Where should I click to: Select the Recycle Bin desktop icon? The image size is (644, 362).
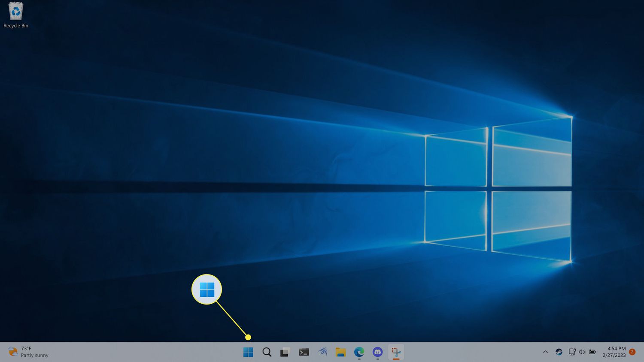(16, 15)
